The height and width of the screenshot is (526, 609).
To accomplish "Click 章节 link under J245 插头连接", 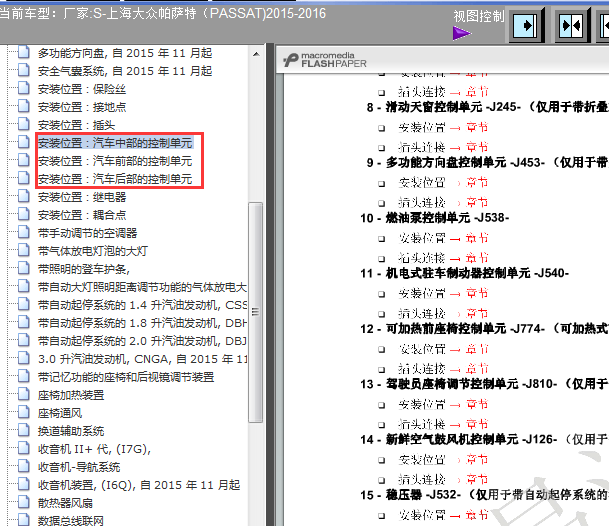I will (x=477, y=147).
